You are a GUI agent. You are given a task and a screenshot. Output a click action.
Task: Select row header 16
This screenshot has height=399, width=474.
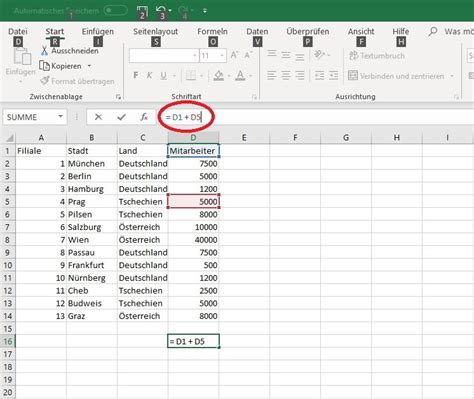(8, 341)
